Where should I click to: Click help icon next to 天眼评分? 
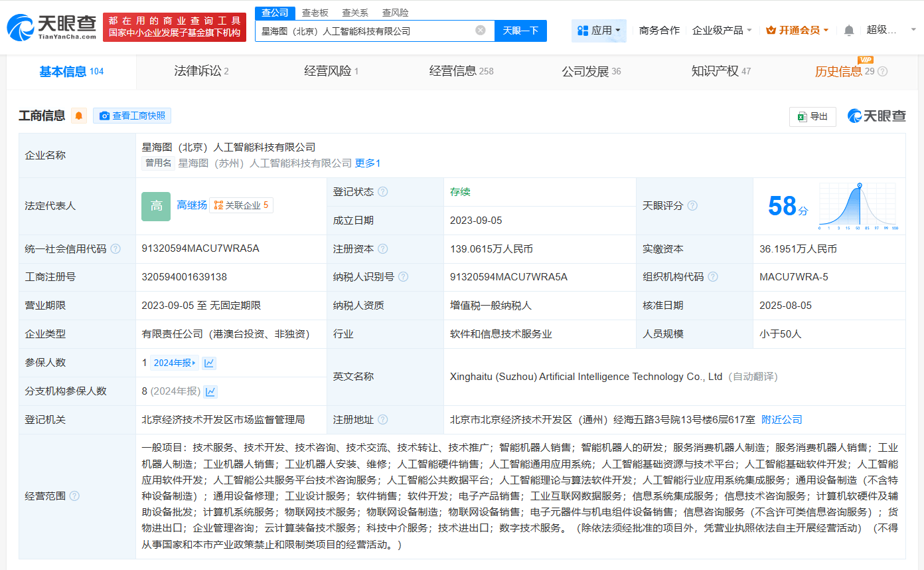point(692,206)
